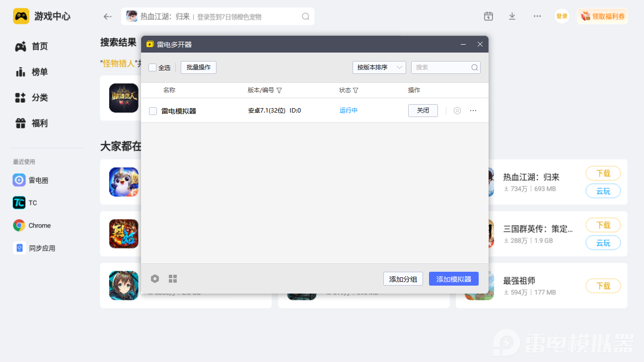Click the 添加模拟器 button

453,279
